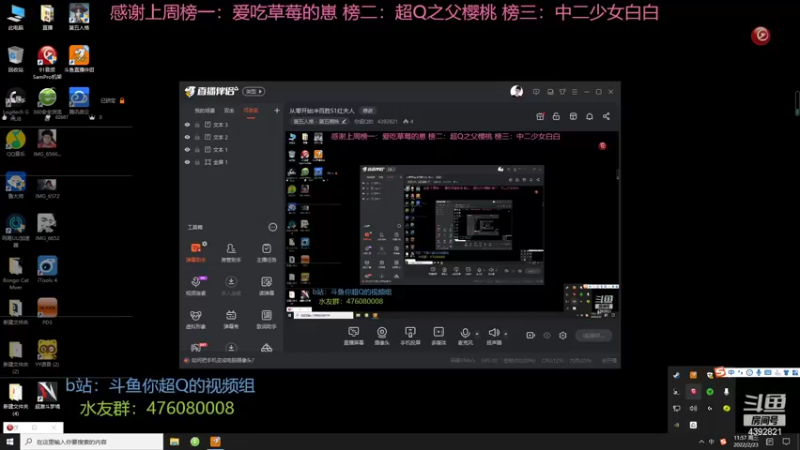800x450 pixels.
Task: Open the gift box icon in header
Action: 540,116
